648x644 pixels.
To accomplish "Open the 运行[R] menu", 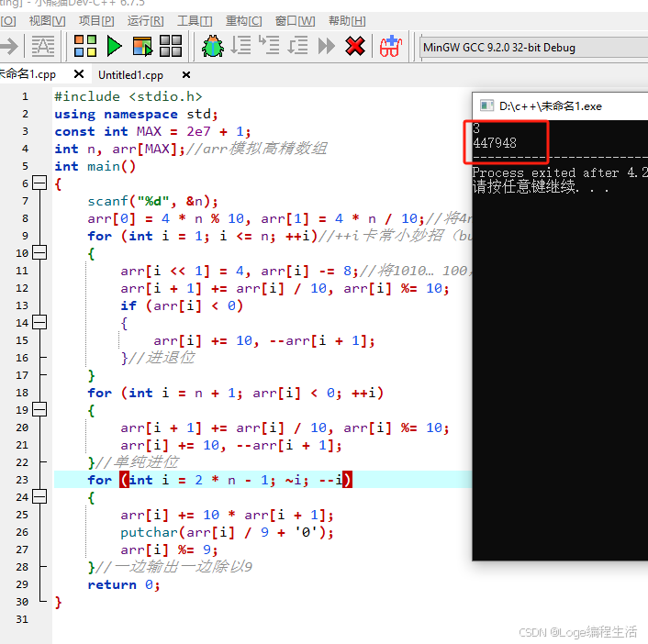I will click(145, 21).
